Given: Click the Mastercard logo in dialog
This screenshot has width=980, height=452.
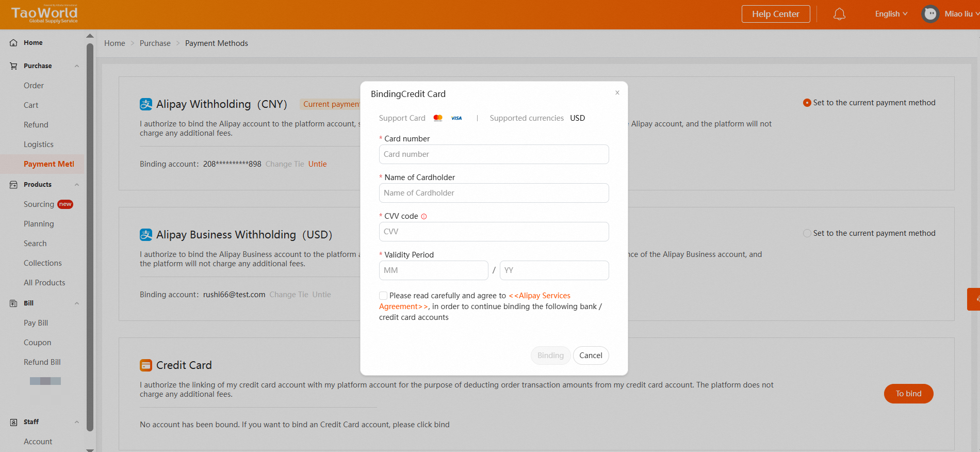Looking at the screenshot, I should 438,118.
